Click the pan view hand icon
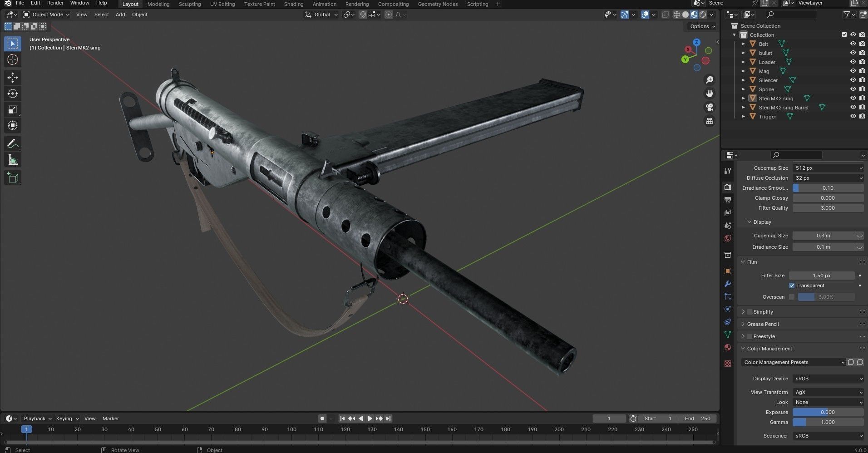The width and height of the screenshot is (868, 453). click(x=709, y=94)
